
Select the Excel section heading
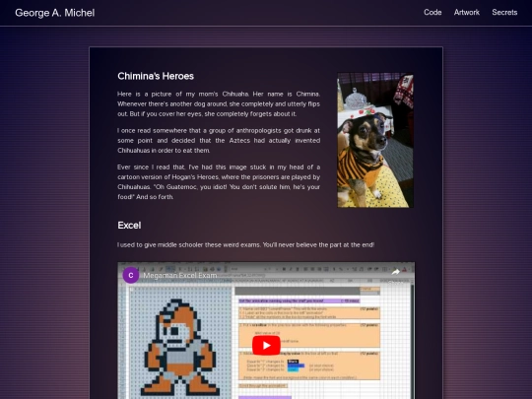(x=129, y=226)
